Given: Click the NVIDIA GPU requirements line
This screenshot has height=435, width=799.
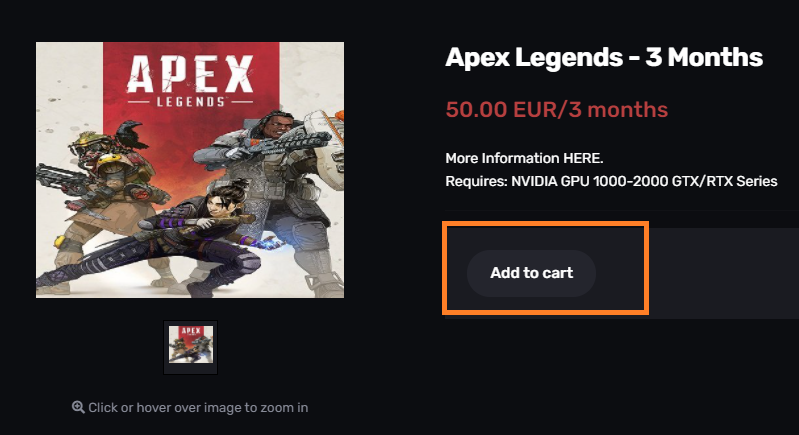Looking at the screenshot, I should click(x=611, y=181).
